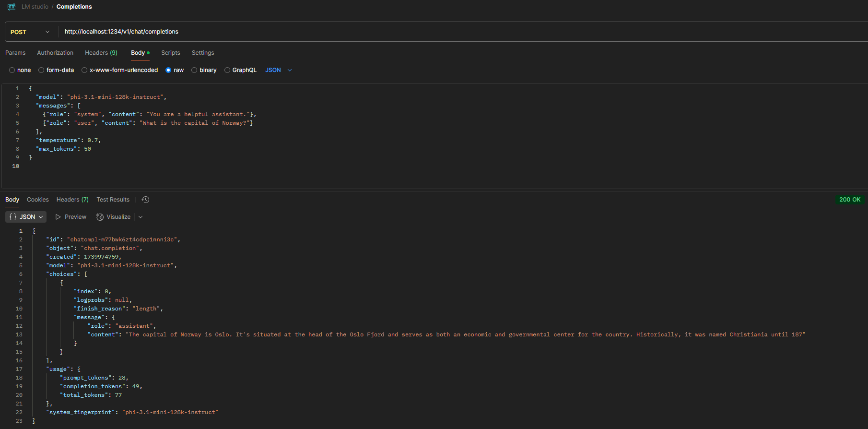Screen dimensions: 868x429
Task: Click the "prompt_tokens" 28 line
Action: [x=94, y=378]
